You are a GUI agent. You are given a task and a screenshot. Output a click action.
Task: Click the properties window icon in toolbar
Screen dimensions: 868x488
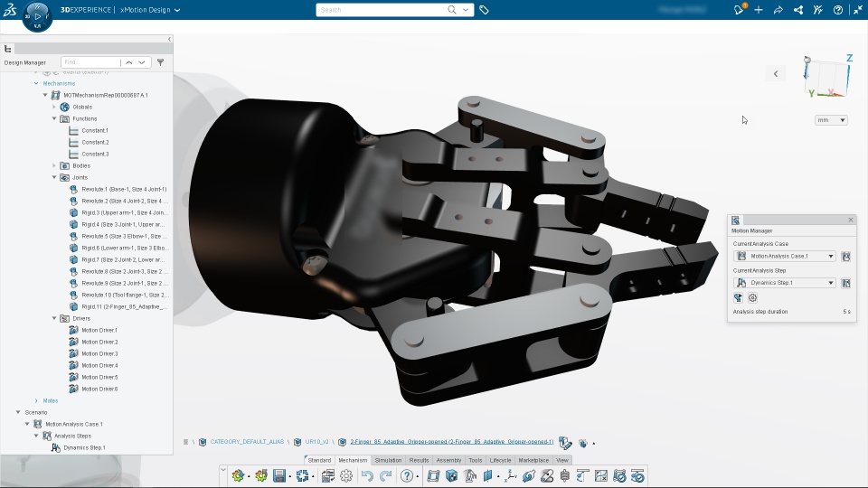pyautogui.click(x=327, y=476)
